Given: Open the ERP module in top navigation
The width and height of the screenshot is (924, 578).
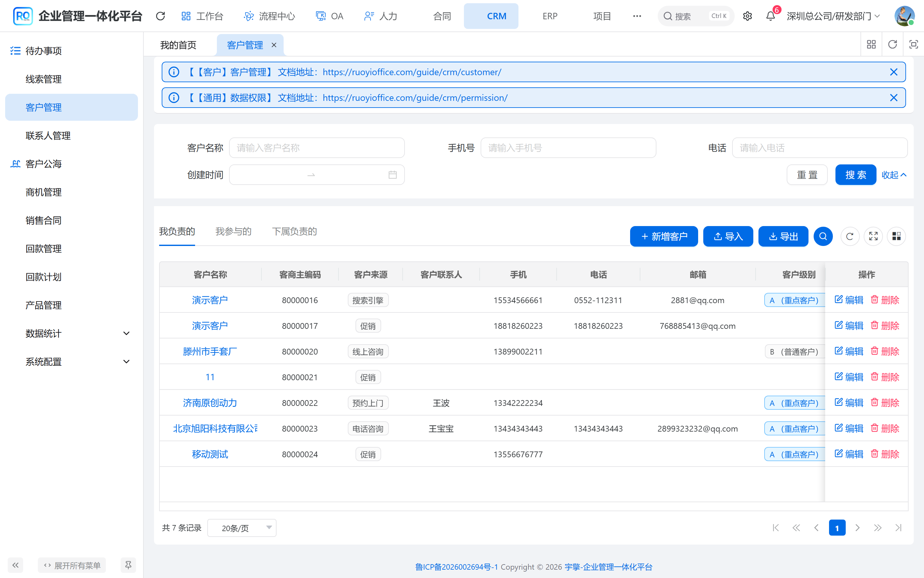Looking at the screenshot, I should (x=550, y=16).
